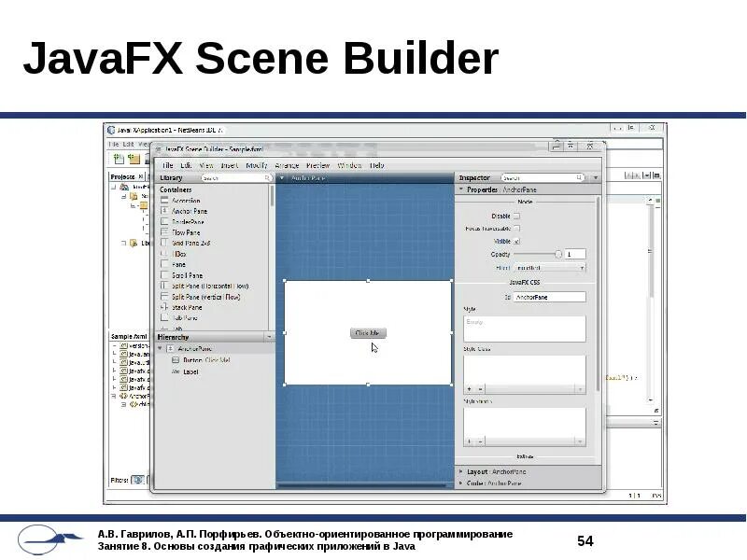The image size is (747, 560).
Task: Click the Label icon in Hierarchy panel
Action: [x=176, y=371]
